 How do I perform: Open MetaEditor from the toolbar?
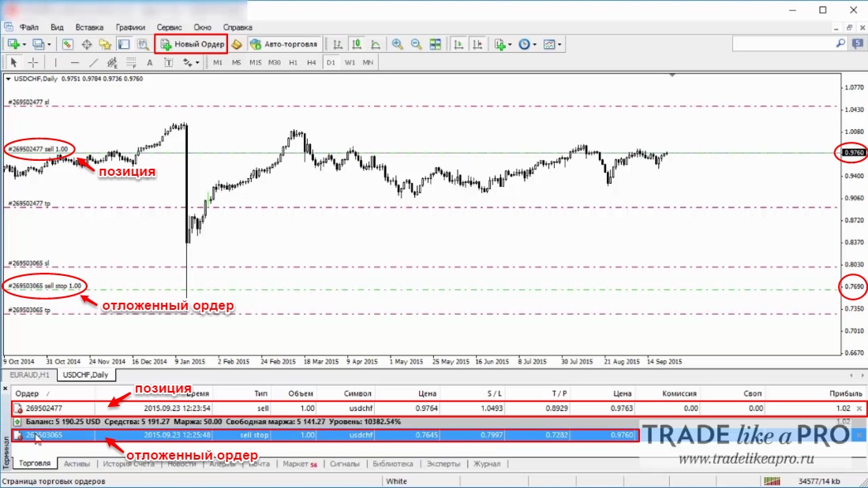tap(237, 44)
